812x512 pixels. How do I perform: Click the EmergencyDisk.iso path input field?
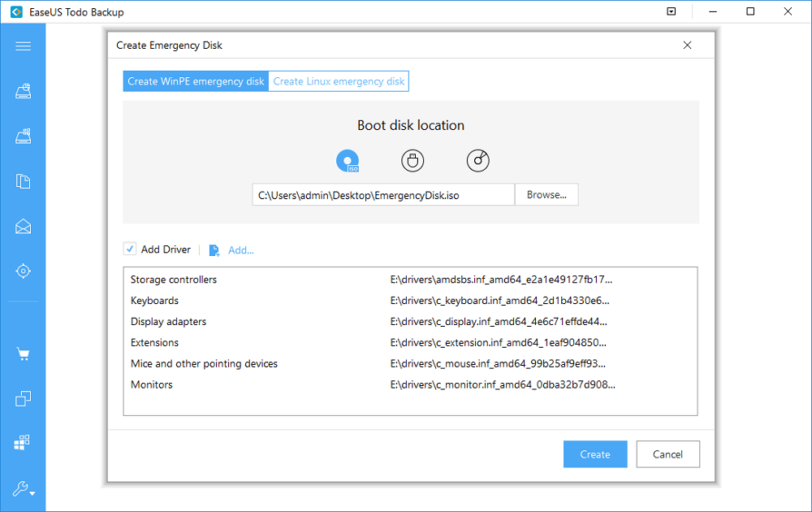coord(382,195)
